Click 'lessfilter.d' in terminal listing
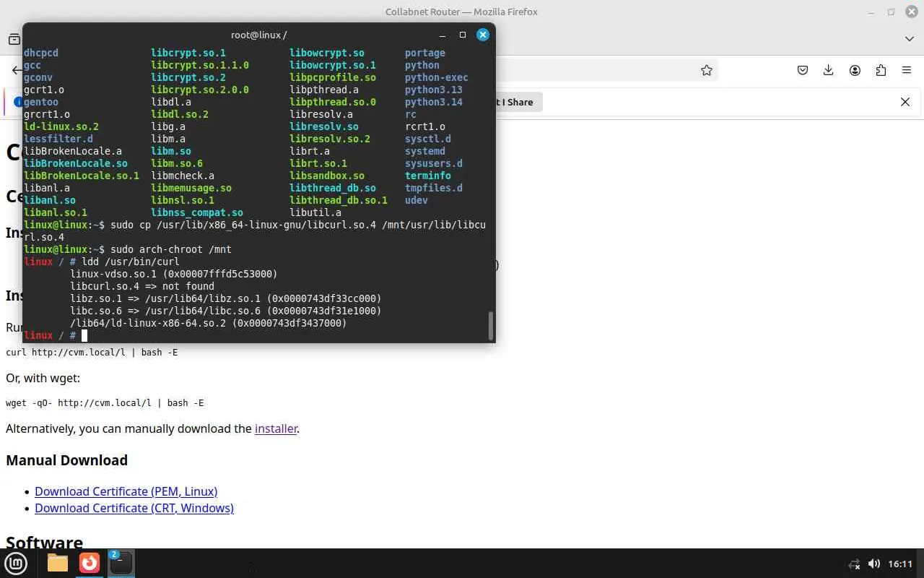This screenshot has height=578, width=924. point(58,139)
